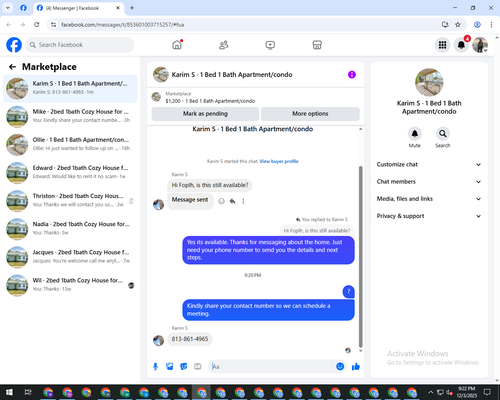Open the Friends icon in top navigation
Viewport: 500px width, 400px height.
224,45
